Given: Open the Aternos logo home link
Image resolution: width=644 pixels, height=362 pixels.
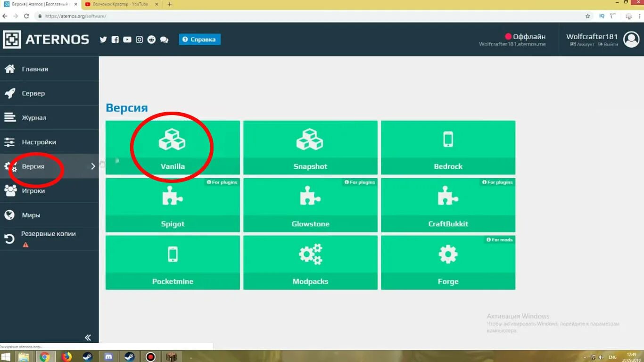Looking at the screenshot, I should 46,40.
